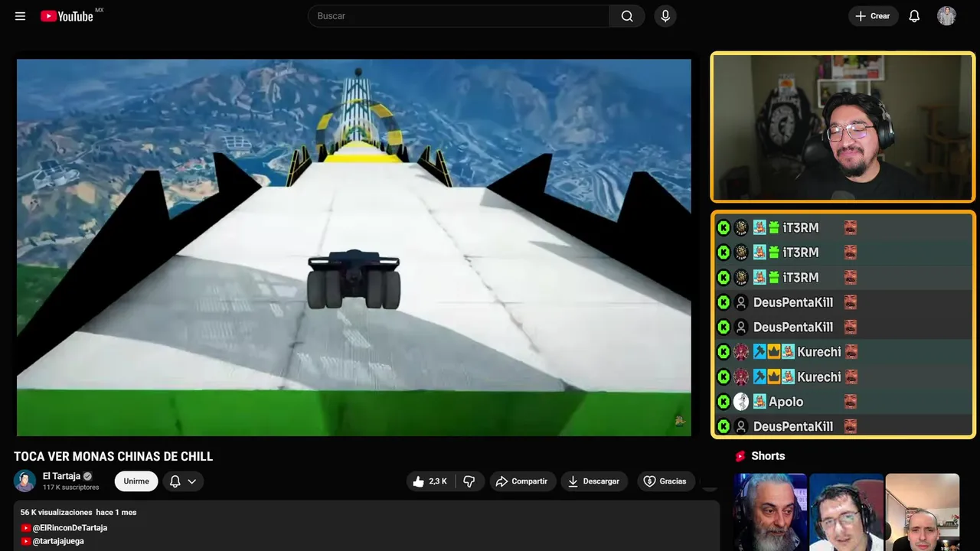Click the Unirme join button
Screen dimensions: 980x551
coord(136,481)
